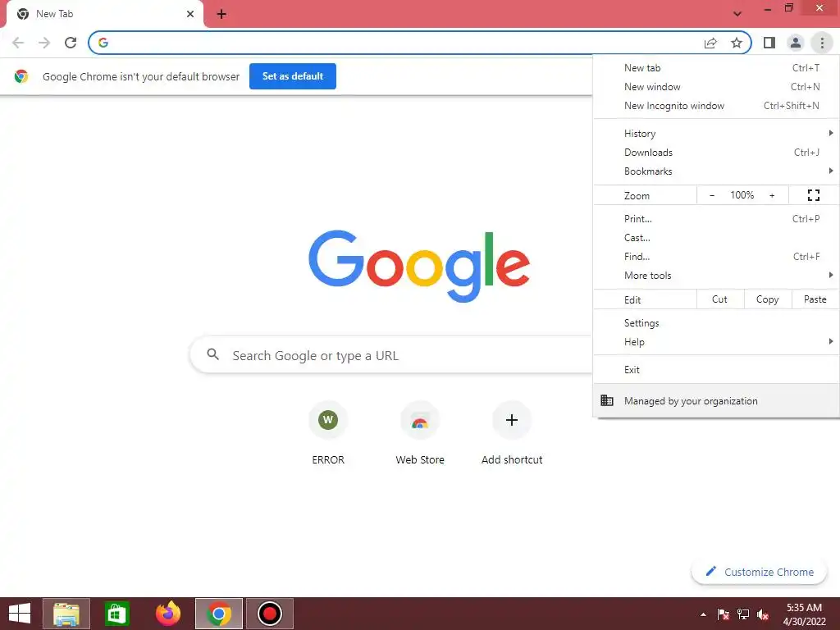840x630 pixels.
Task: Open the side panel icon
Action: 769,43
